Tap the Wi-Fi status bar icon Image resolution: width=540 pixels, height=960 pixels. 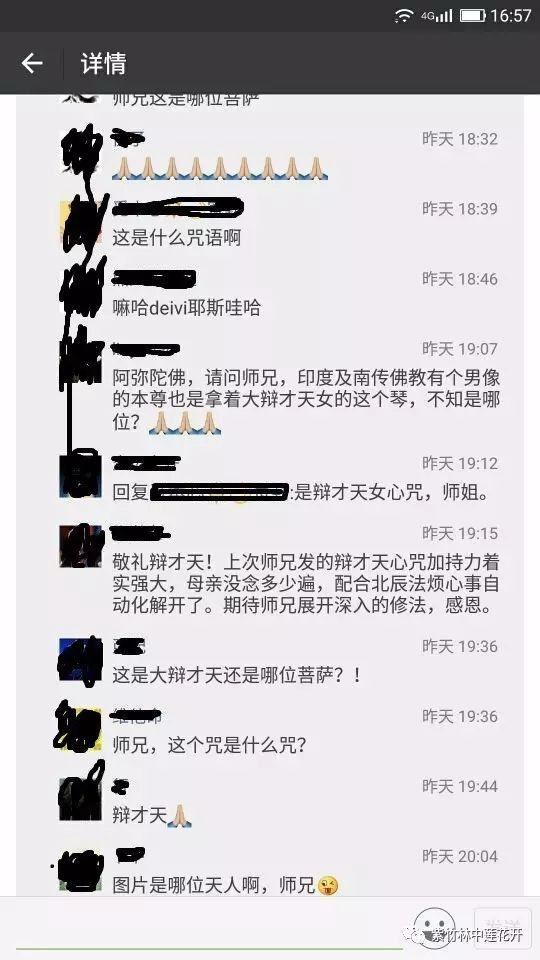[404, 15]
